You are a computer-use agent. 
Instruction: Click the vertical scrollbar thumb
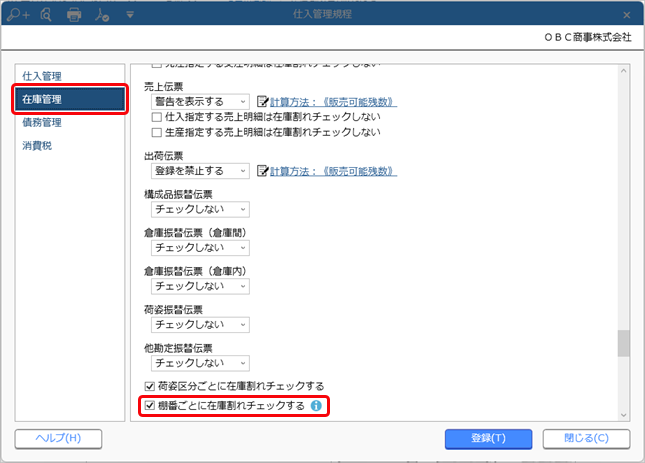point(624,343)
